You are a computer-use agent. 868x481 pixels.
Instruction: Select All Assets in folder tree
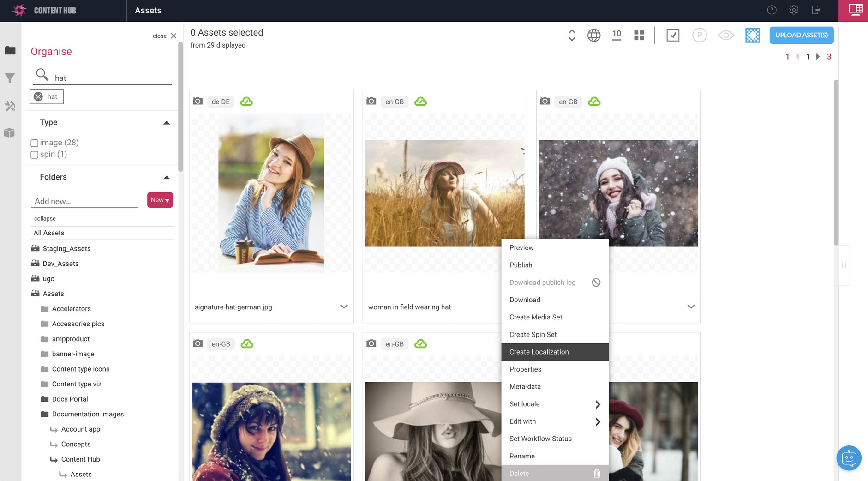point(49,233)
